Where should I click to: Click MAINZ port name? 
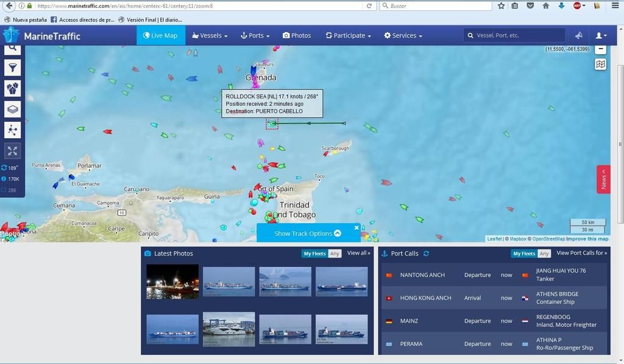[x=409, y=321]
